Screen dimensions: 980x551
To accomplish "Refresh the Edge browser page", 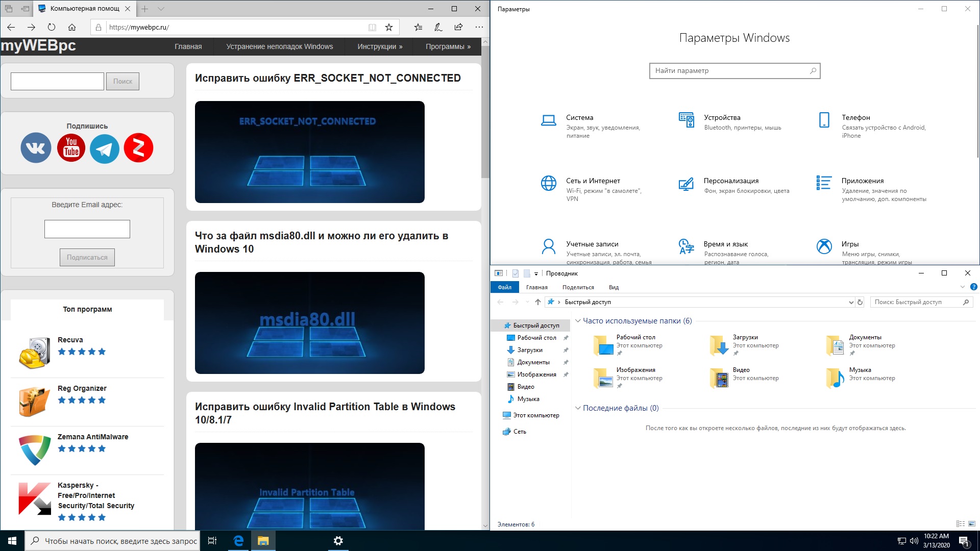I will [52, 27].
